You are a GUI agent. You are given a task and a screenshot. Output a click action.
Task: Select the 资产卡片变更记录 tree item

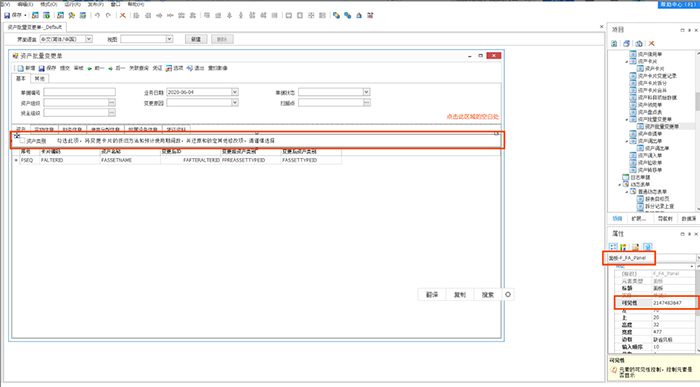click(657, 76)
